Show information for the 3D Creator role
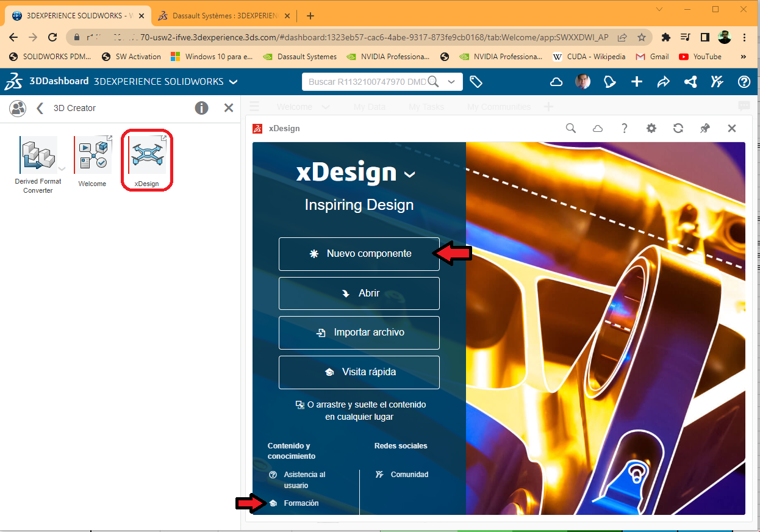The image size is (760, 532). click(201, 108)
